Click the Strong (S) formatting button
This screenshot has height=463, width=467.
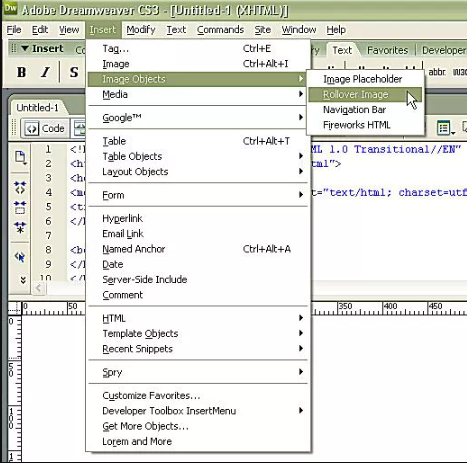[x=74, y=72]
